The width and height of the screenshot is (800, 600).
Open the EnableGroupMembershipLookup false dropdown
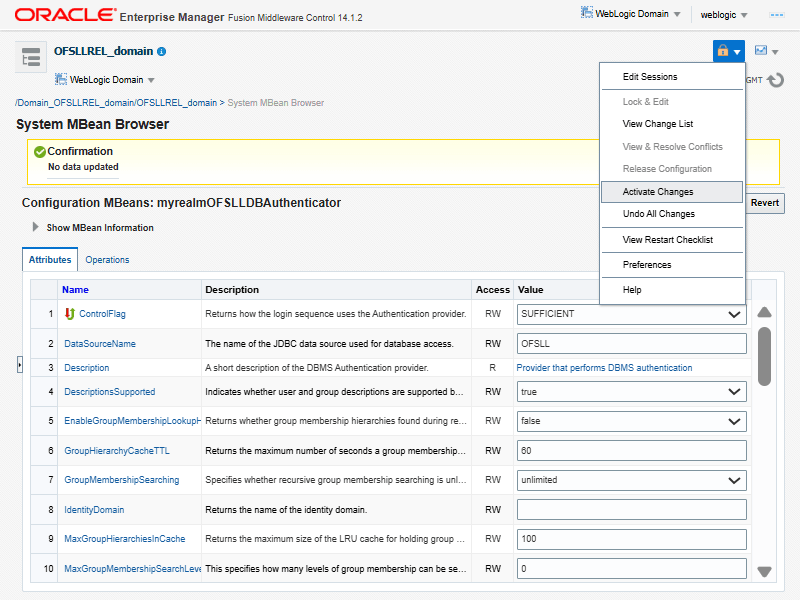[x=631, y=421]
